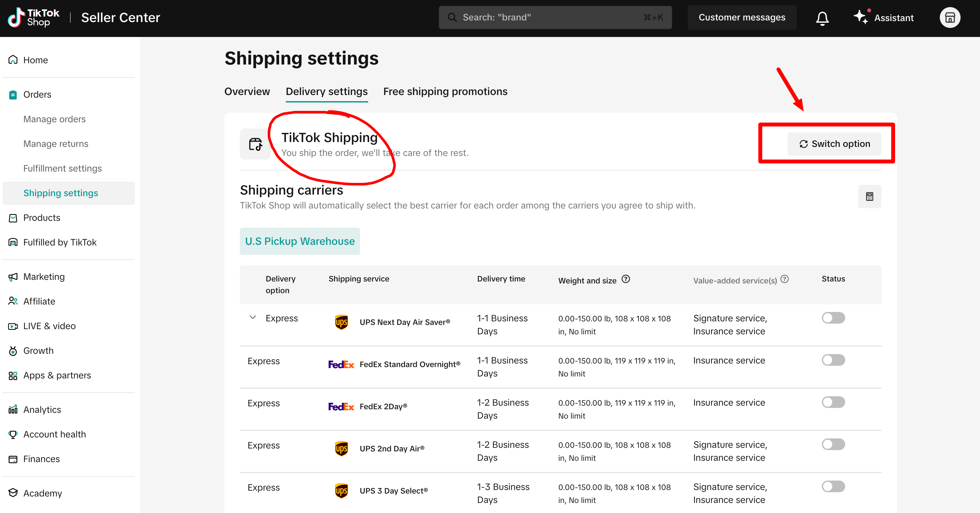The image size is (980, 513).
Task: Click the FedEx 2Day service name
Action: (x=383, y=407)
